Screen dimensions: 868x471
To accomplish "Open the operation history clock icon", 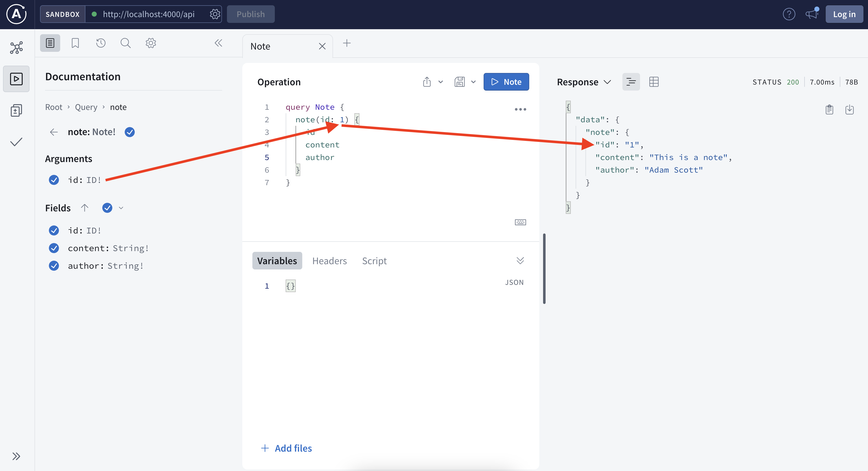I will point(101,43).
